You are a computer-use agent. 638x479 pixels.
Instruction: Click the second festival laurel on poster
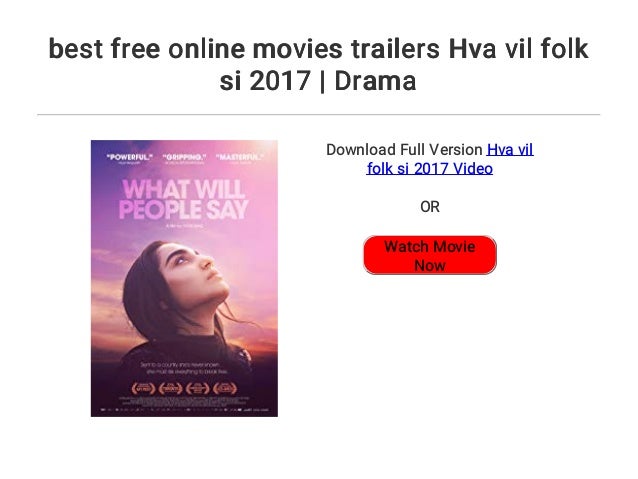point(170,389)
